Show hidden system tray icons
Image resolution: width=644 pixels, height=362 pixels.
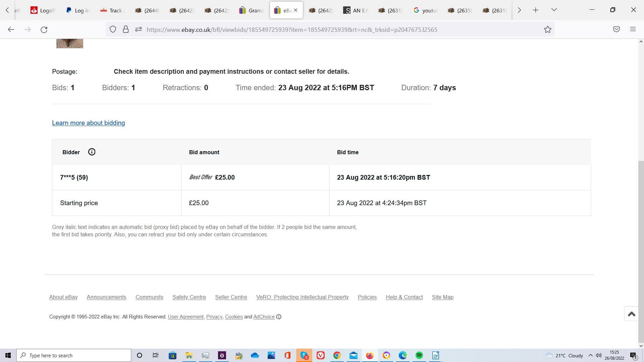(x=590, y=355)
